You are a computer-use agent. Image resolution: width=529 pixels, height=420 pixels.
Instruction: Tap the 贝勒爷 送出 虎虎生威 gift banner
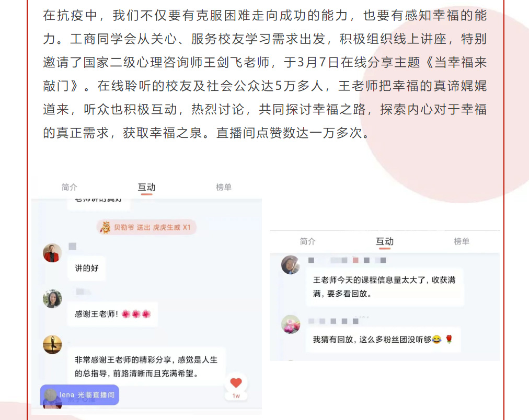tap(146, 227)
